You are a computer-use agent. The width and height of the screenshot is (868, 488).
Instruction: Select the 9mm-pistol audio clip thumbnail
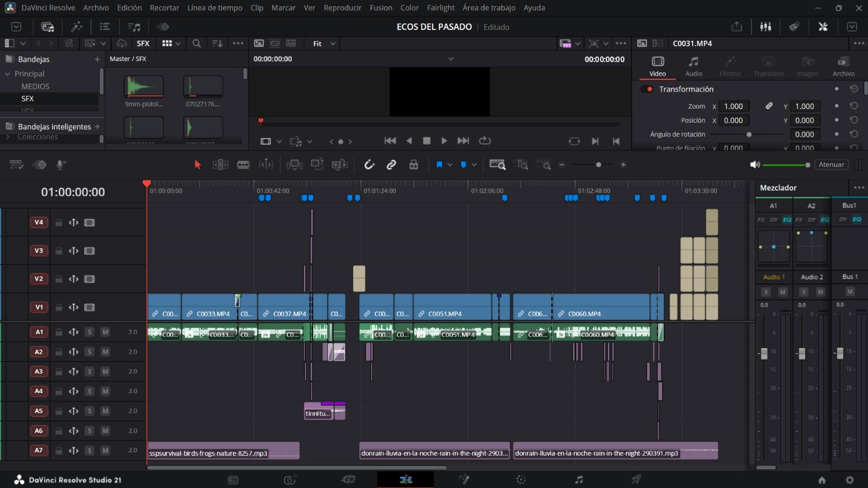coord(144,87)
